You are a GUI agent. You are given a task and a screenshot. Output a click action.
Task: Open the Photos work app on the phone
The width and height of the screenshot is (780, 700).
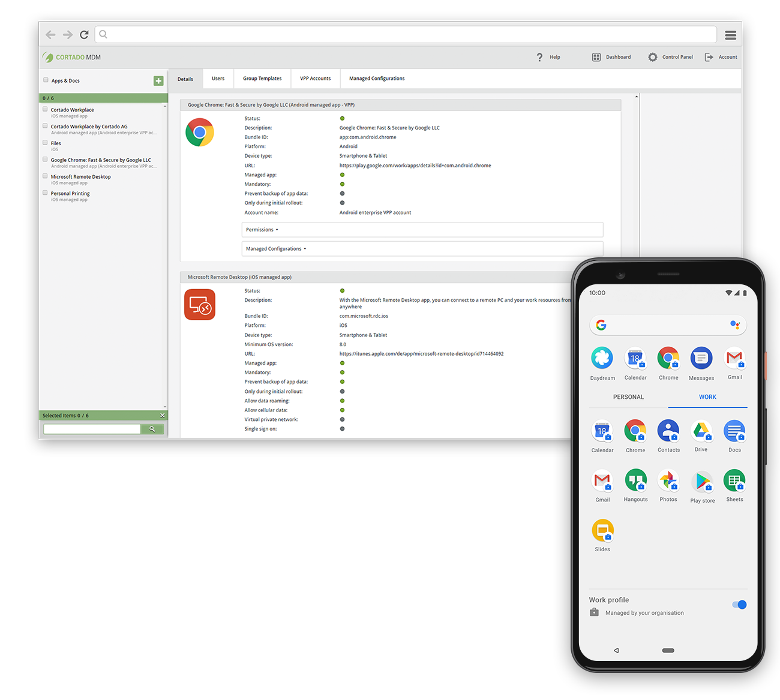pos(668,480)
